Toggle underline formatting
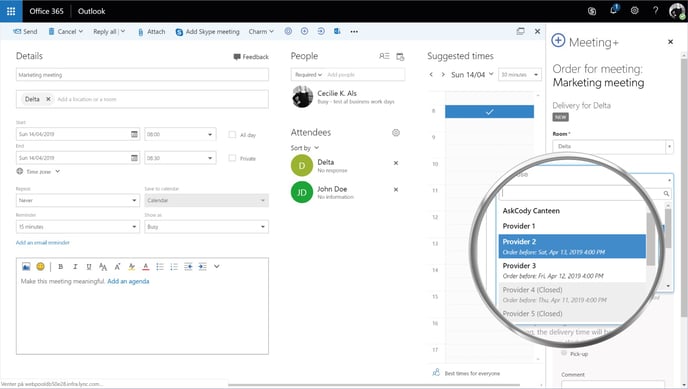 89,267
